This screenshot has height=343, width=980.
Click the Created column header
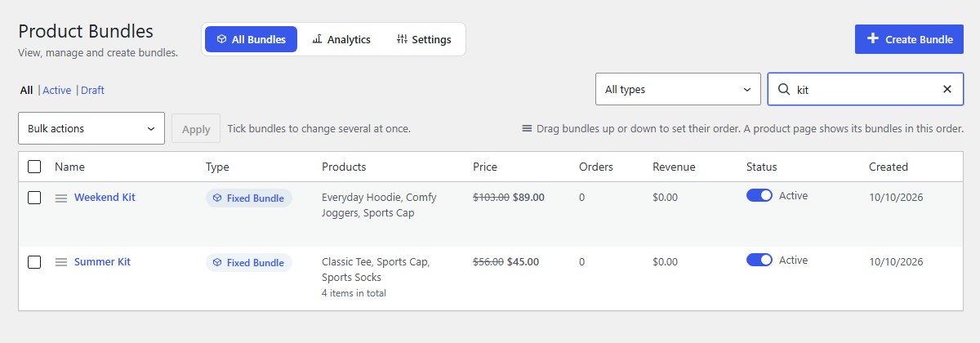[x=889, y=167]
